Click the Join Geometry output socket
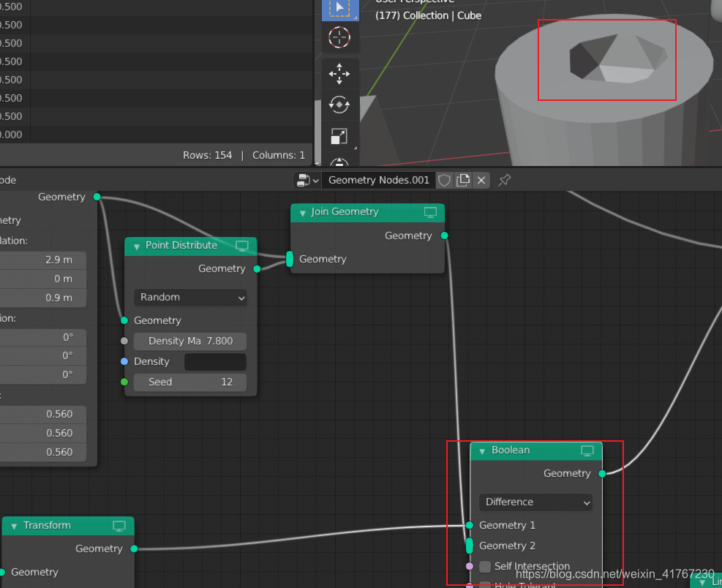 click(444, 235)
